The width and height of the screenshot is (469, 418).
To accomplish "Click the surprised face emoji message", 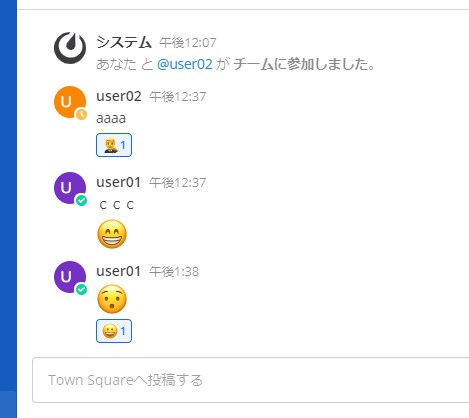I will pos(112,299).
